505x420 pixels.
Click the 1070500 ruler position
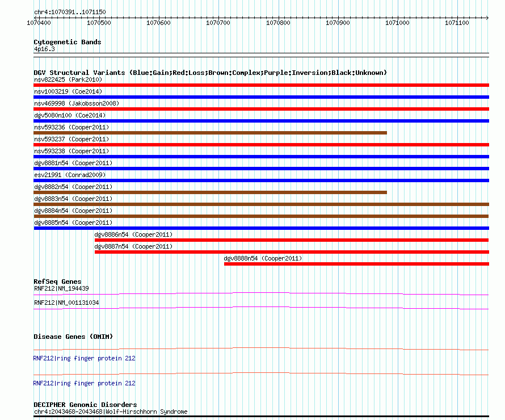click(99, 23)
